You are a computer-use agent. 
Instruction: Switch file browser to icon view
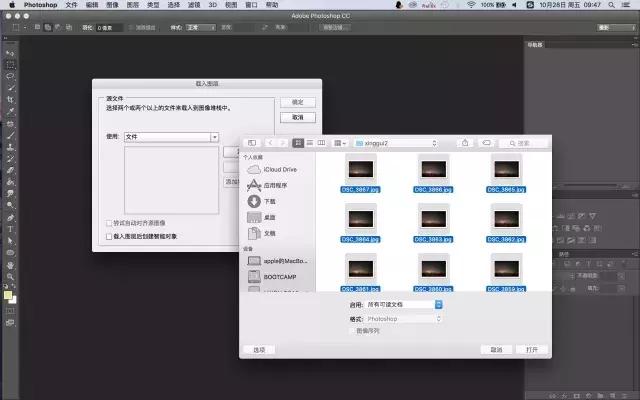coord(298,143)
